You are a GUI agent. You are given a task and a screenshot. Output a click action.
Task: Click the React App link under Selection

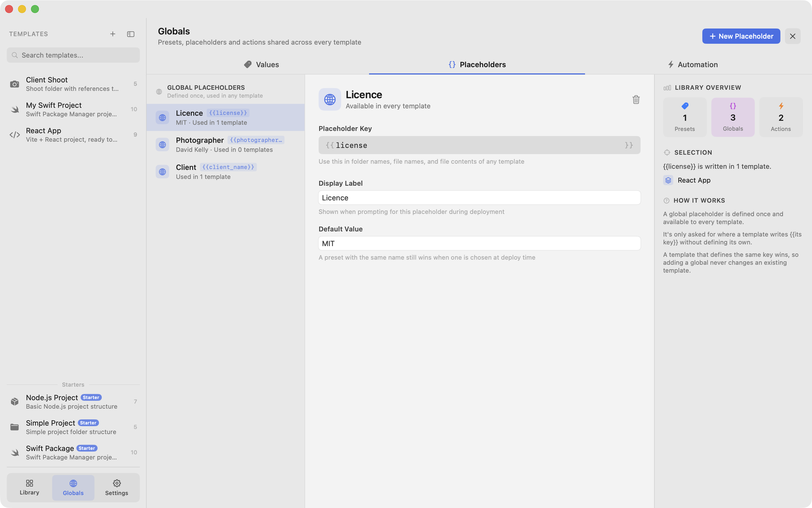(x=687, y=180)
